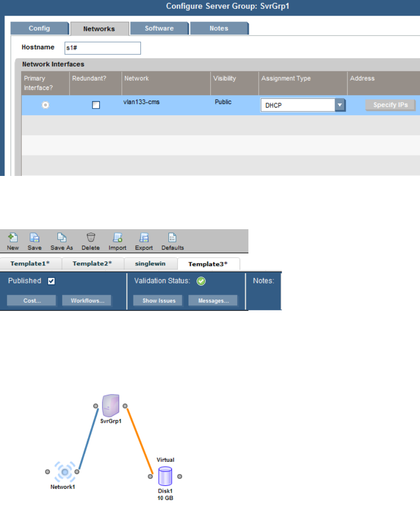Click the New template icon

13,238
